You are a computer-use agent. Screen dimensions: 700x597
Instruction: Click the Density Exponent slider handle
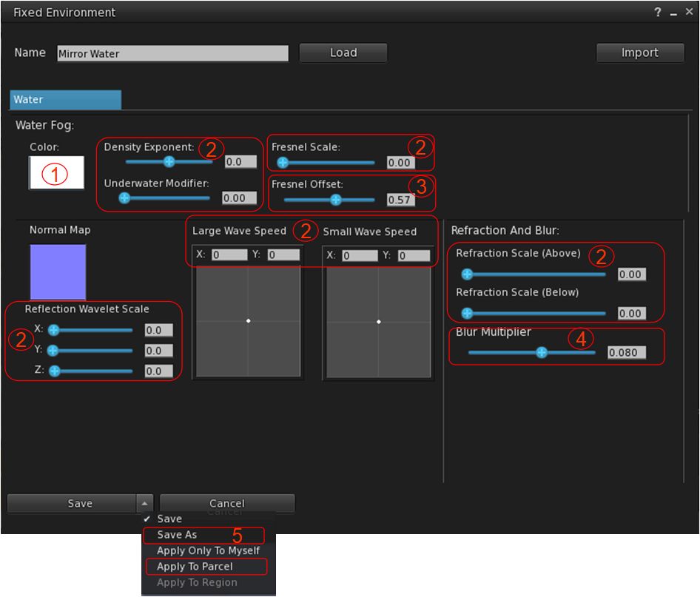(x=169, y=161)
